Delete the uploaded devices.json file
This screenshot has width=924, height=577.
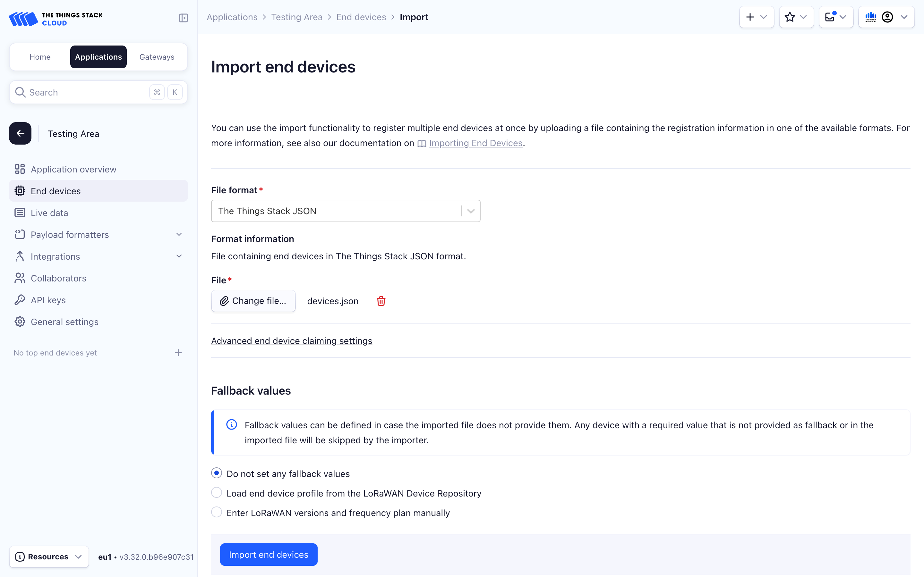click(381, 301)
